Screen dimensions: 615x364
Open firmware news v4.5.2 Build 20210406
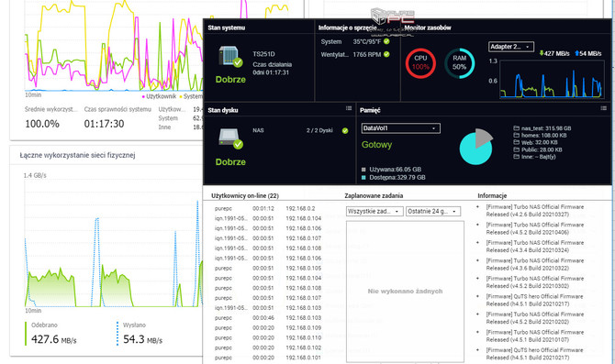coord(535,228)
